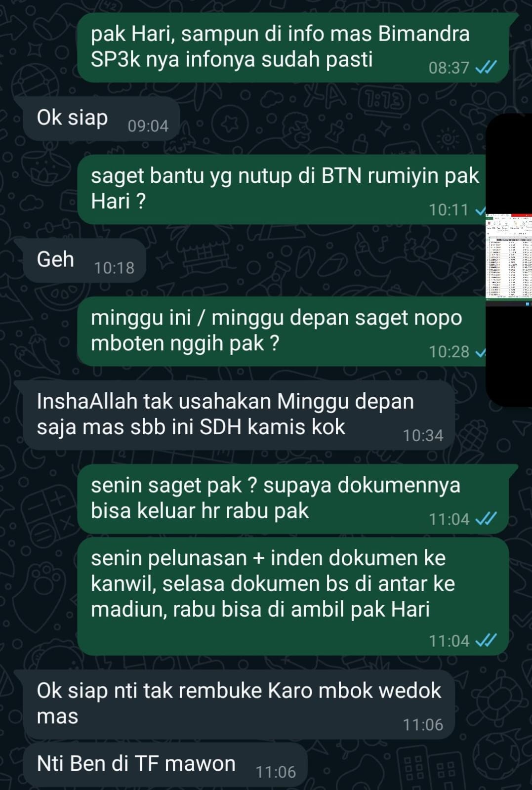Image resolution: width=532 pixels, height=790 pixels.
Task: Tap 'senin saget pak ? supaya dokumennya' bubble
Action: (x=293, y=499)
